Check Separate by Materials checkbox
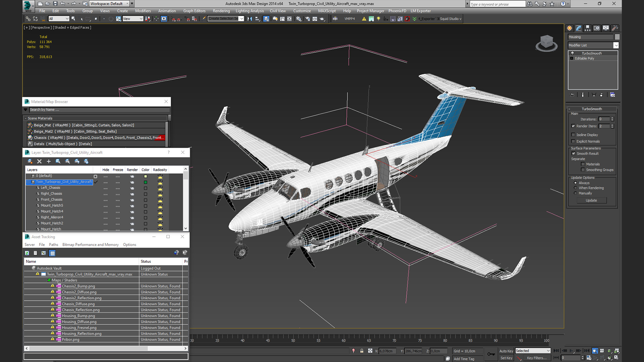 tap(583, 164)
